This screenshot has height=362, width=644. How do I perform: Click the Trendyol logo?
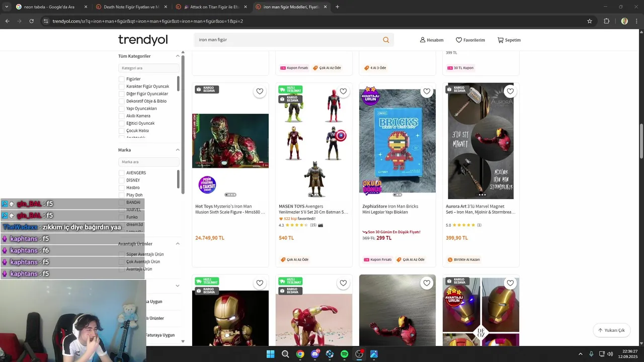click(143, 40)
